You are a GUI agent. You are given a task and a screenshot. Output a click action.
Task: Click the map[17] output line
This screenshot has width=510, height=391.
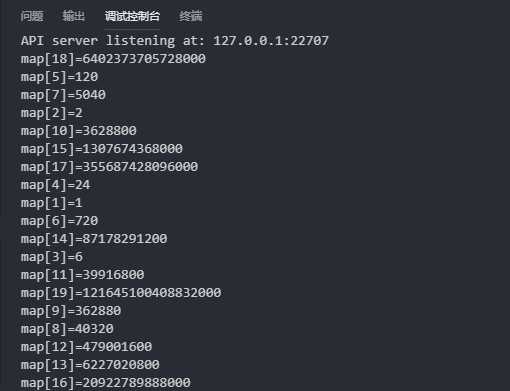click(109, 167)
